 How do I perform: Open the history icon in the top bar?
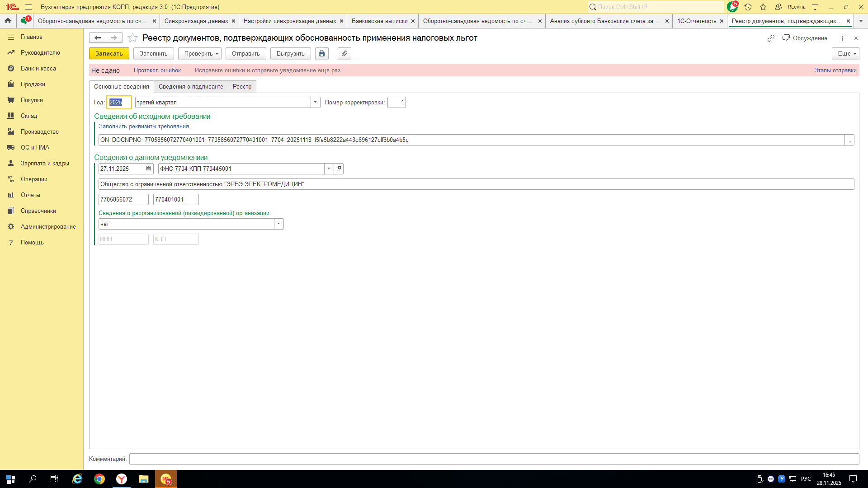click(748, 7)
